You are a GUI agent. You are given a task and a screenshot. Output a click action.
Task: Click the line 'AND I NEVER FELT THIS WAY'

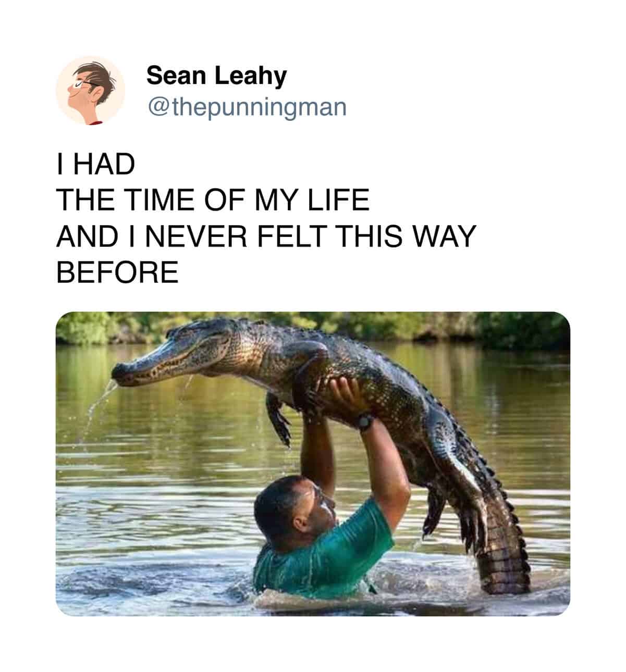point(266,236)
